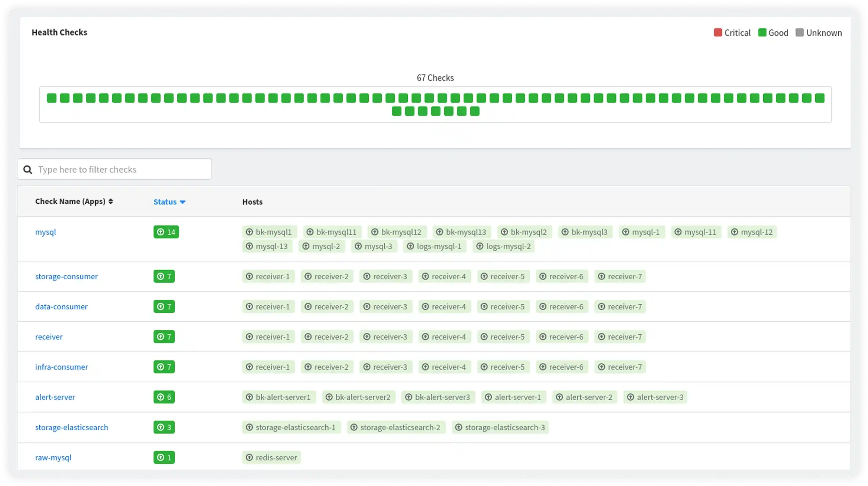This screenshot has height=486, width=868.
Task: Click the logs-mysql-2 host badge
Action: pos(503,246)
